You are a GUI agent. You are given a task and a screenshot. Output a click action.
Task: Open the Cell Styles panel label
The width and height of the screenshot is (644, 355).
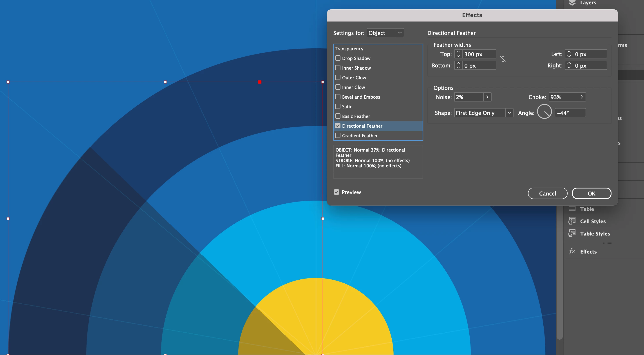pyautogui.click(x=593, y=221)
